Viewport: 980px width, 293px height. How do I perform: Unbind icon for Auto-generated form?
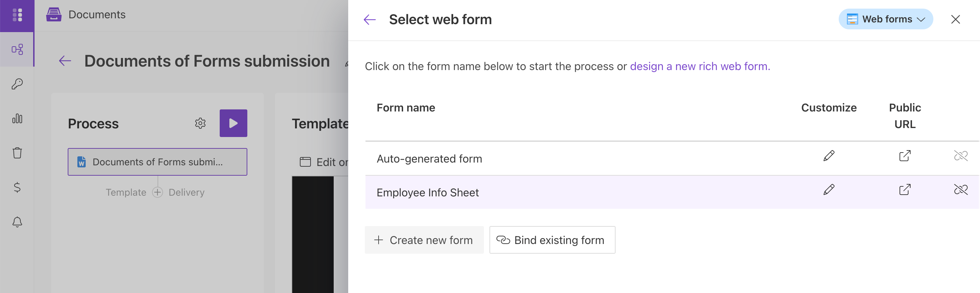[x=961, y=156]
